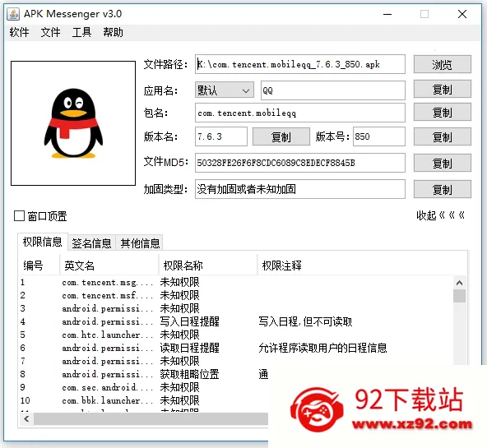Collapse panel via 收起 arrows
This screenshot has height=448, width=487.
440,215
